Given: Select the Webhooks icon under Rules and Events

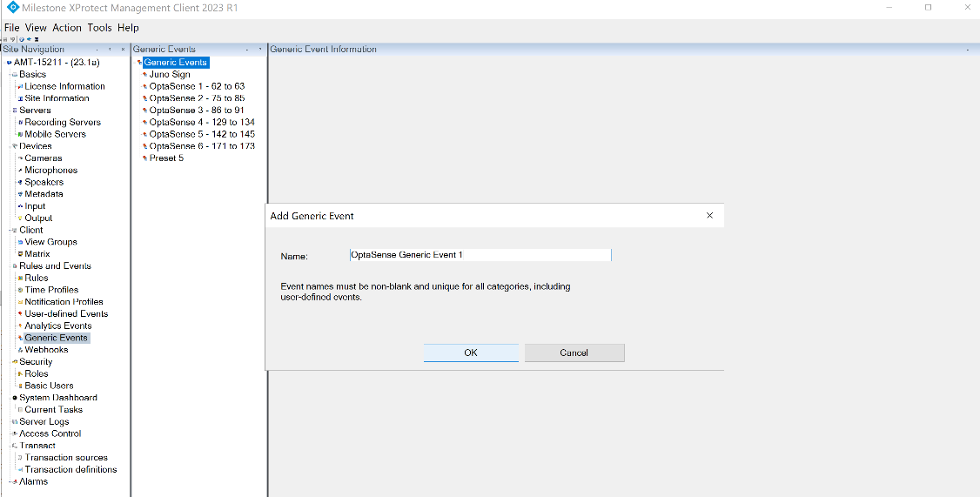Looking at the screenshot, I should point(19,350).
